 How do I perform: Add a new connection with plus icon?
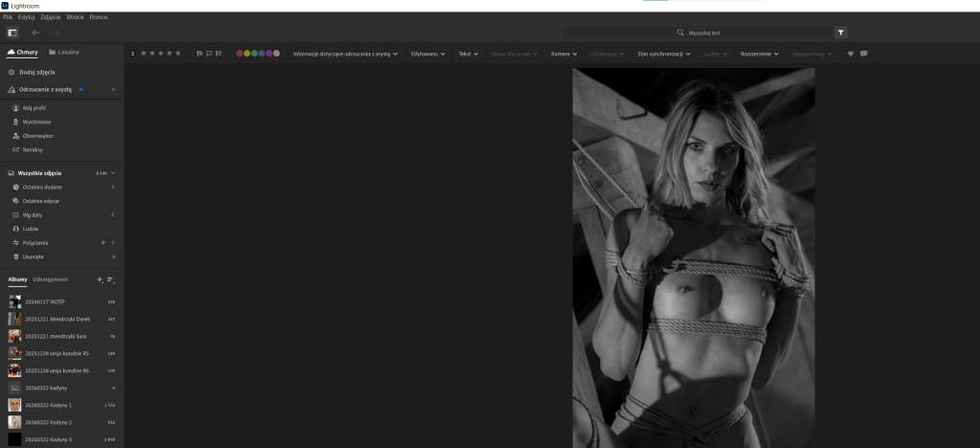click(x=103, y=242)
